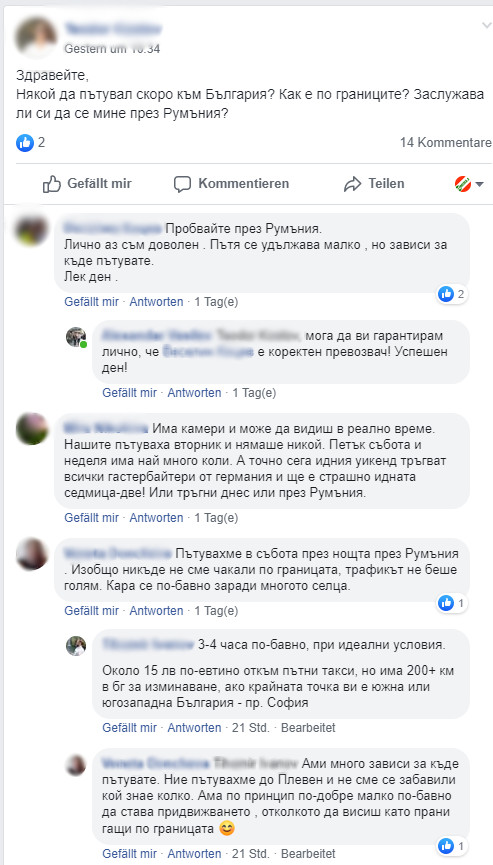Click the like count badge on Пробвайте през Румъния comment
The height and width of the screenshot is (865, 493).
452,294
